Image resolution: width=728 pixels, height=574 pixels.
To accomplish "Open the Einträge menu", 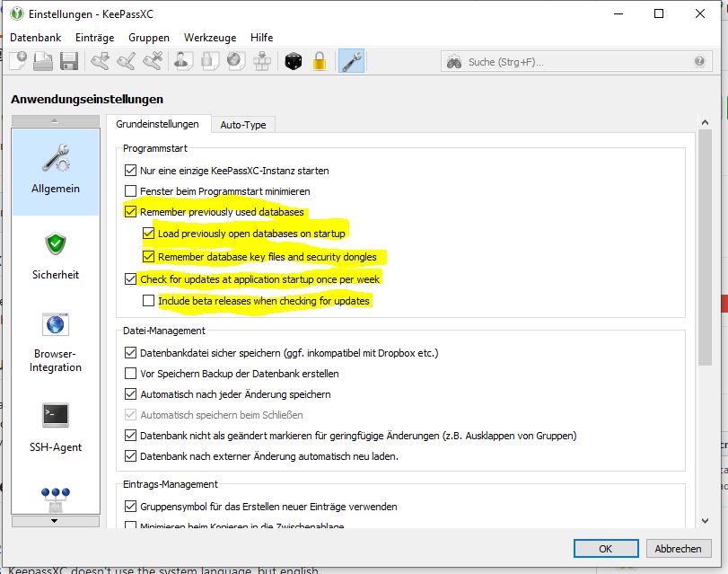I will pyautogui.click(x=95, y=38).
